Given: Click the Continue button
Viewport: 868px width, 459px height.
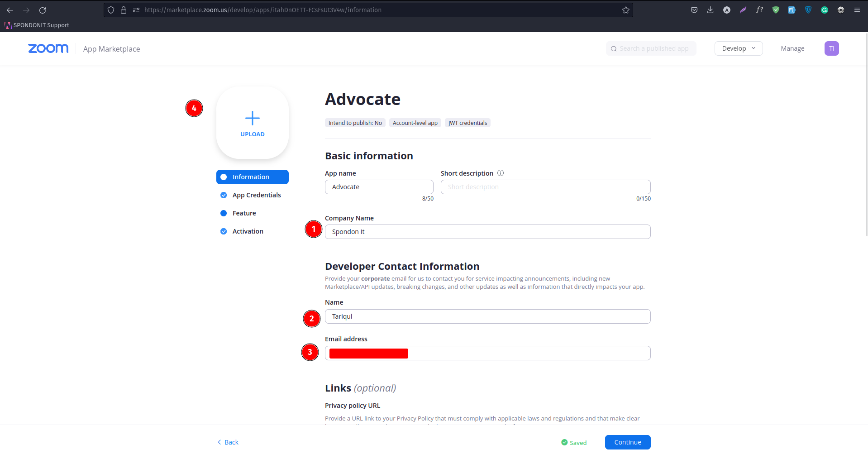Looking at the screenshot, I should point(628,442).
